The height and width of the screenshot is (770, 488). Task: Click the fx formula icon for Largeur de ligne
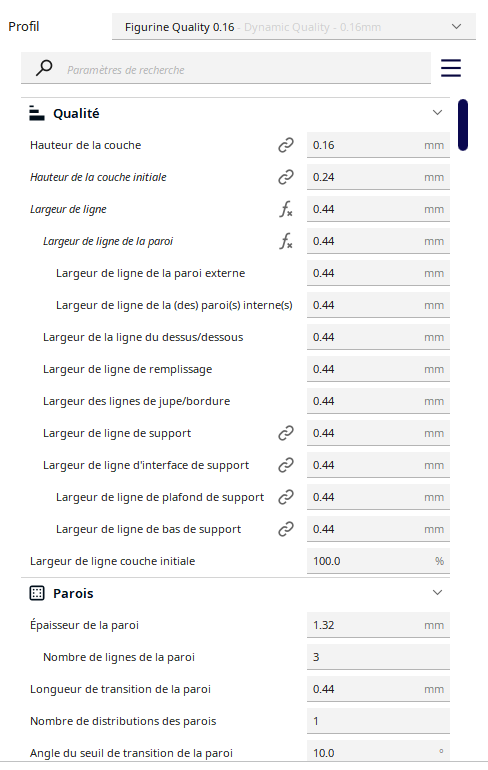pyautogui.click(x=286, y=209)
